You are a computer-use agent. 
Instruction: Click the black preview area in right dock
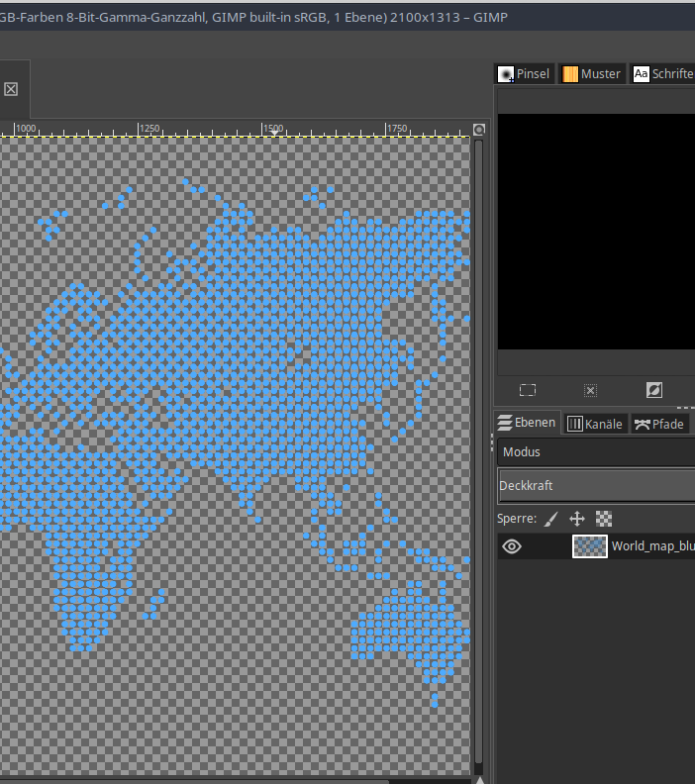(596, 232)
